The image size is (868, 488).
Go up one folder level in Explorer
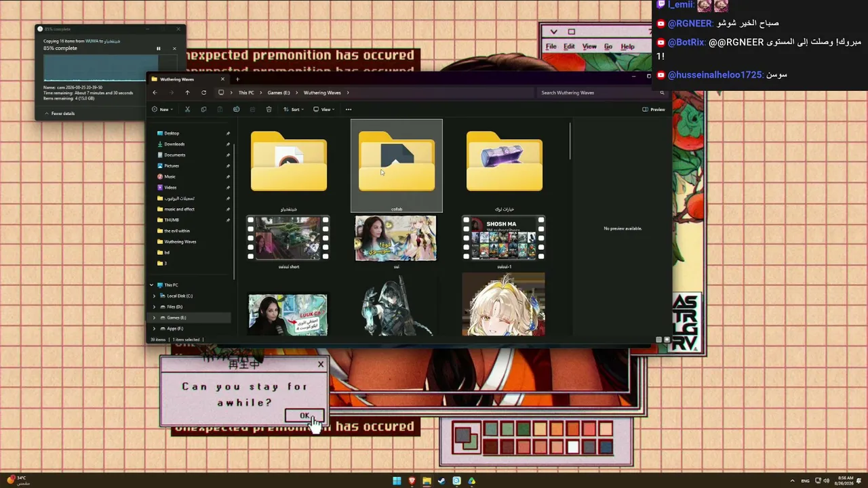pos(187,92)
